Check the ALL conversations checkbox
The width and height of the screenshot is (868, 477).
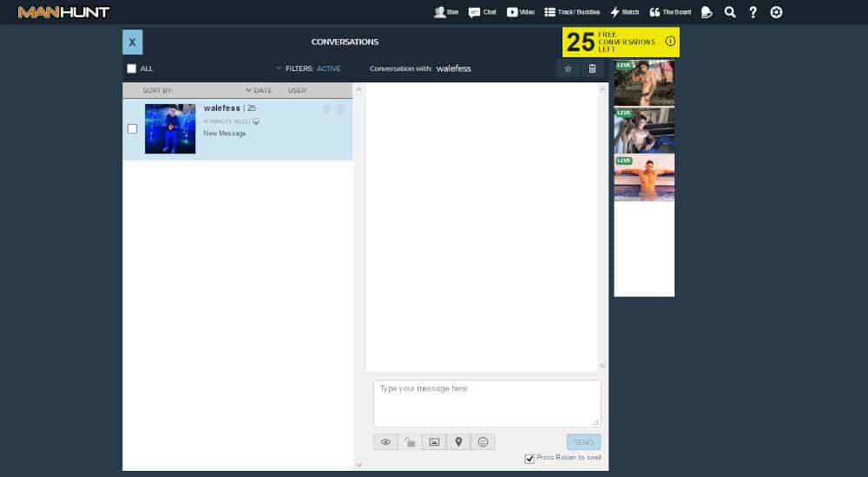(131, 69)
